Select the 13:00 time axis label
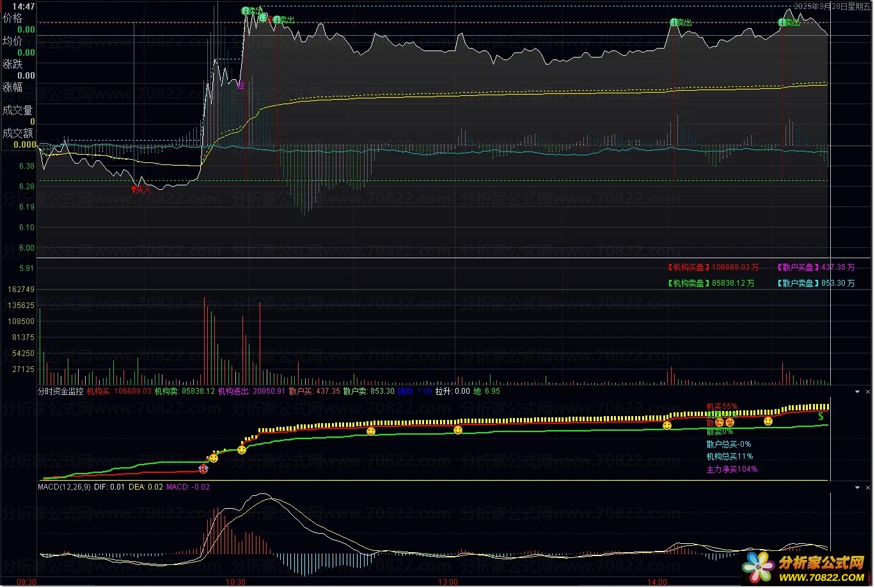The width and height of the screenshot is (875, 588). (448, 582)
